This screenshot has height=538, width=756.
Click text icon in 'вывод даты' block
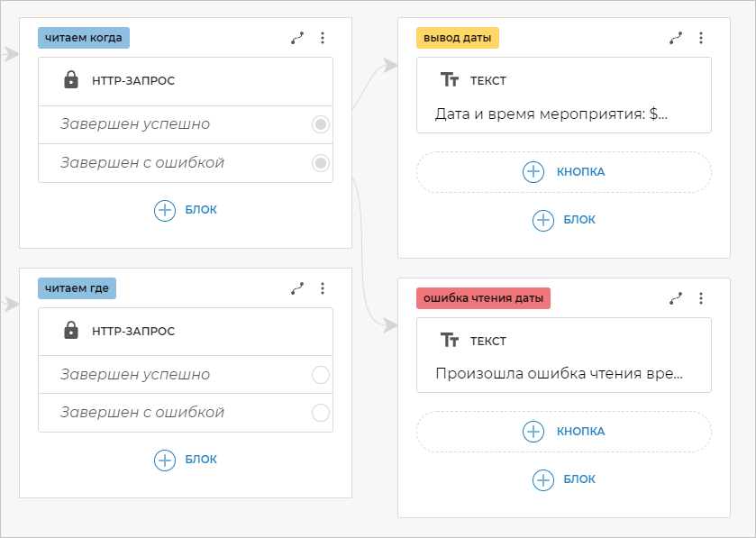450,80
